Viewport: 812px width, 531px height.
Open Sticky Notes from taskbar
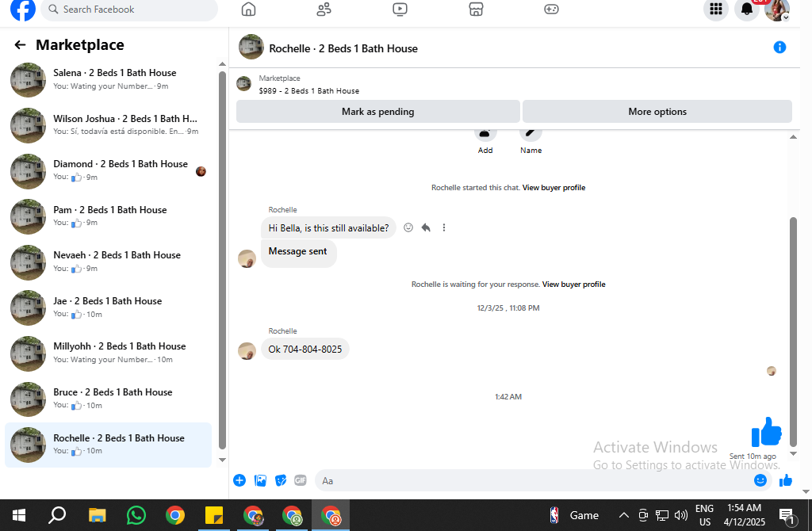tap(214, 515)
